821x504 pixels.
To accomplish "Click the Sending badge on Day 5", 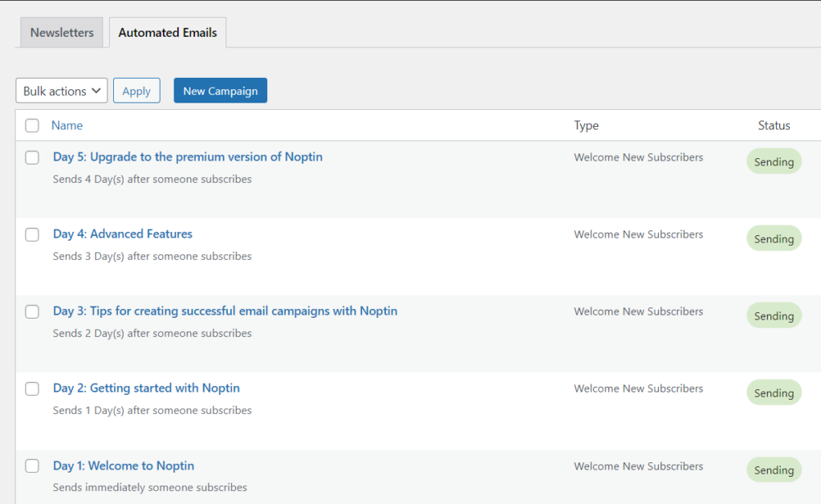I will pos(773,161).
